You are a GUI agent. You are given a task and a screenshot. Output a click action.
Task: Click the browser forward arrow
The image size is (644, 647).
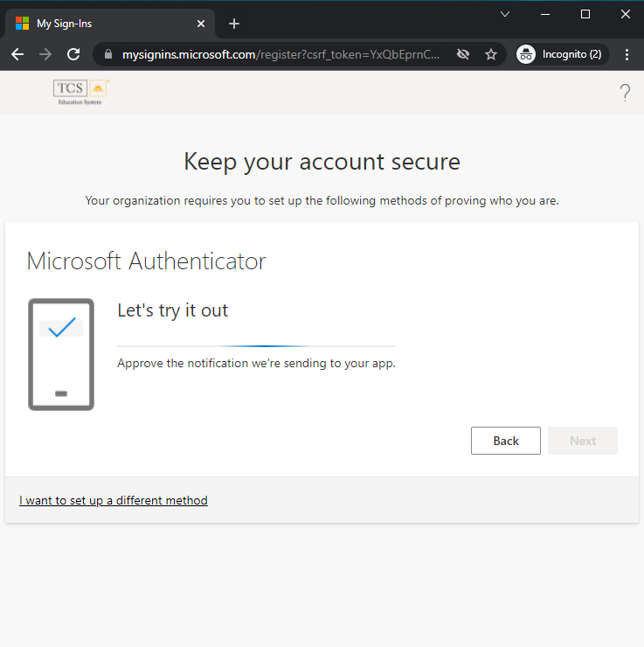[x=45, y=54]
